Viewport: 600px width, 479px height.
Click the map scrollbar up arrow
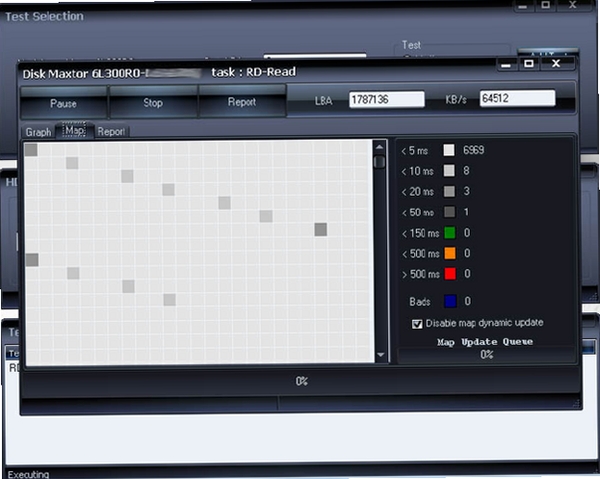tap(379, 147)
